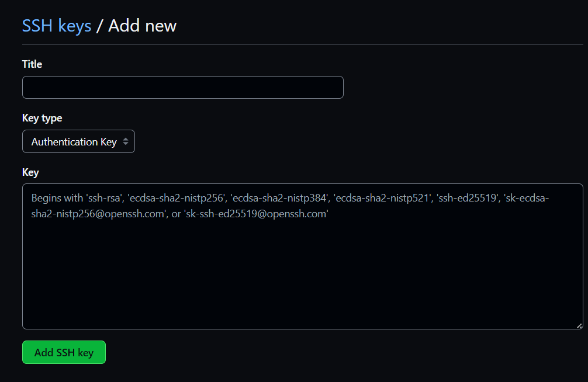Image resolution: width=588 pixels, height=382 pixels.
Task: Click the up-down arrows on Key type select
Action: 126,142
